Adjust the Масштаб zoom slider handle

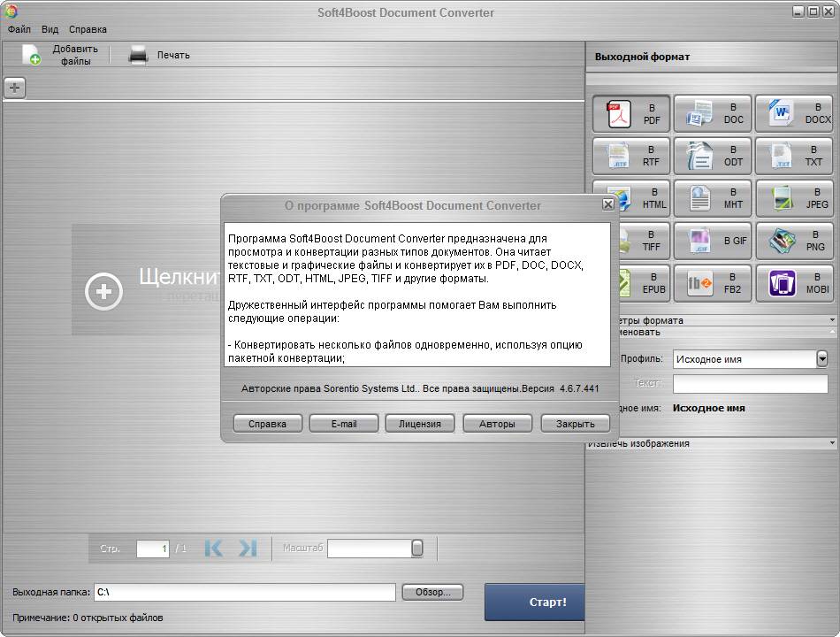416,548
